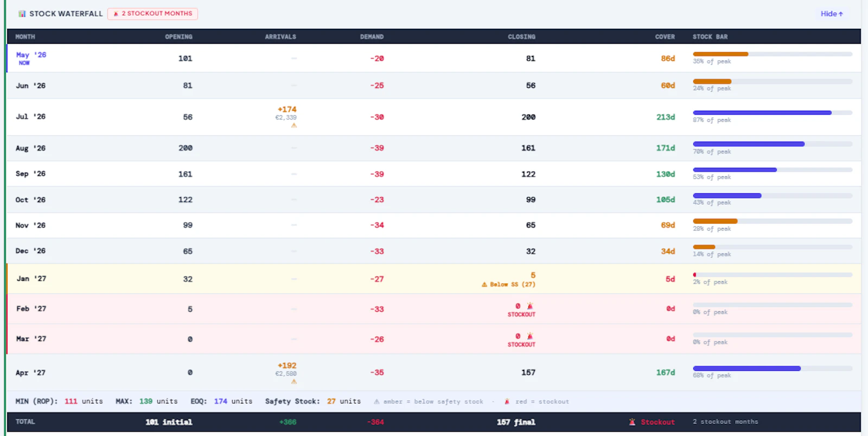The width and height of the screenshot is (868, 436).
Task: Click the Mar '27 stockout siren icon
Action: click(x=530, y=336)
